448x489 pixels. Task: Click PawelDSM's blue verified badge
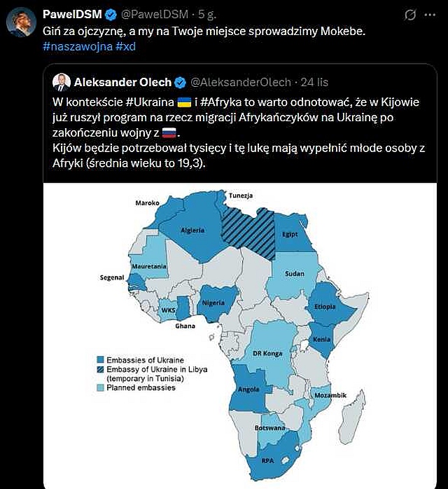[111, 15]
